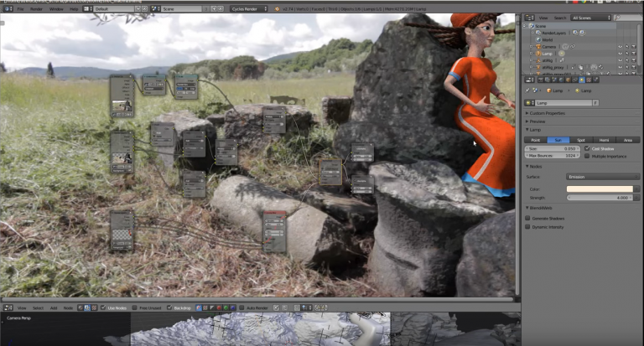Open the node editor Add menu

[54, 307]
